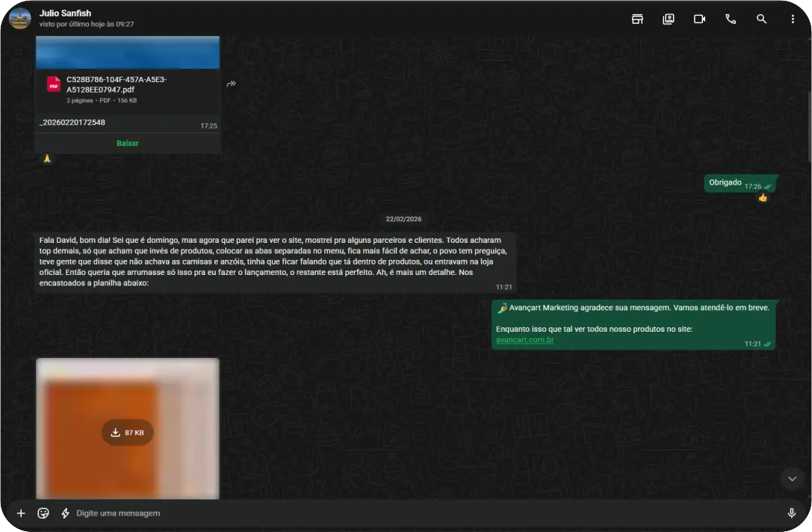
Task: Jump to latest messages with down chevron
Action: coord(792,479)
